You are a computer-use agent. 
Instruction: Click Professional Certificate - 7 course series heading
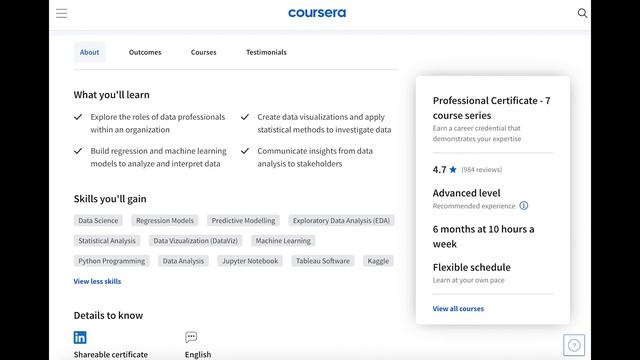coord(491,108)
